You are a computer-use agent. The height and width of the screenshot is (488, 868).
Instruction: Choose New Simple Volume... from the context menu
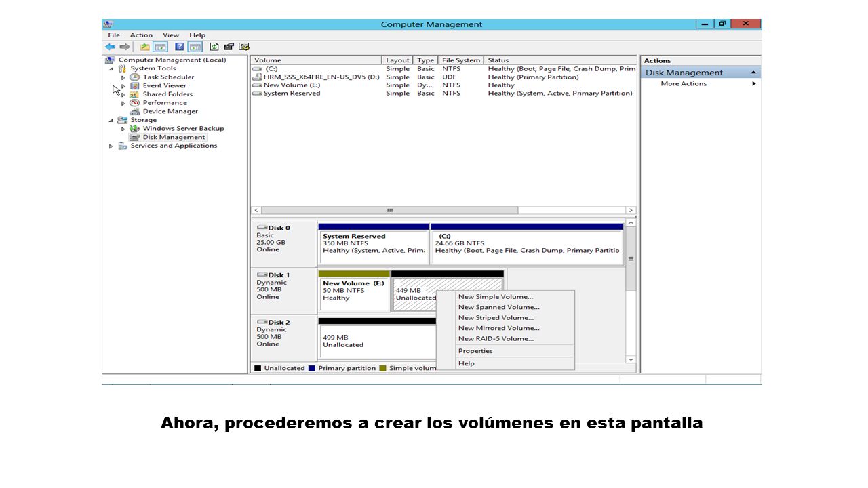tap(505, 297)
